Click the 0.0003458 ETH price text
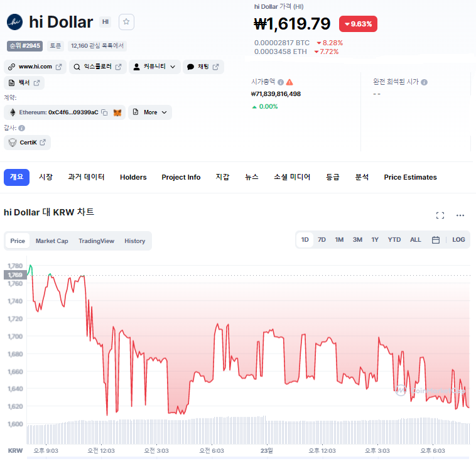The image size is (476, 466). point(281,51)
